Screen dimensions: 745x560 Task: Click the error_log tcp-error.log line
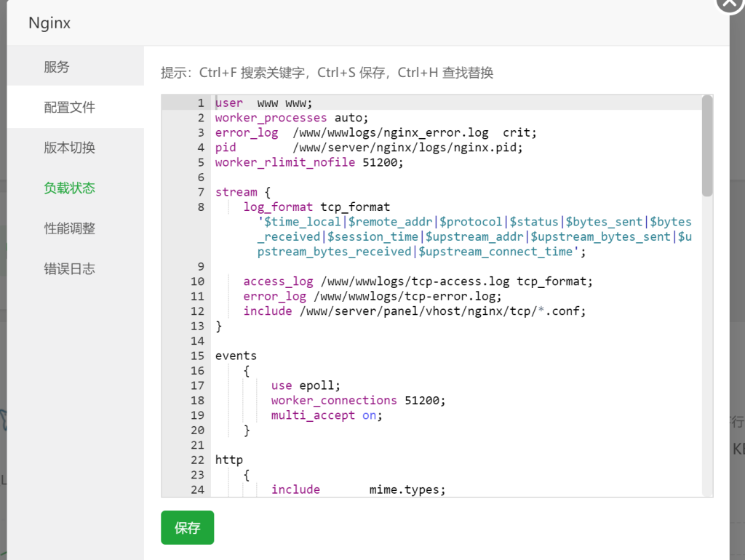point(372,296)
